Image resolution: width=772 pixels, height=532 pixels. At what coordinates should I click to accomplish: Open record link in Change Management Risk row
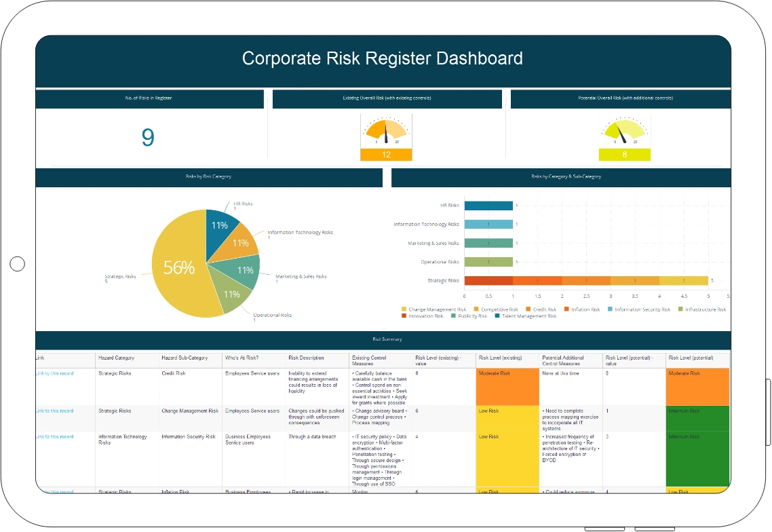54,411
